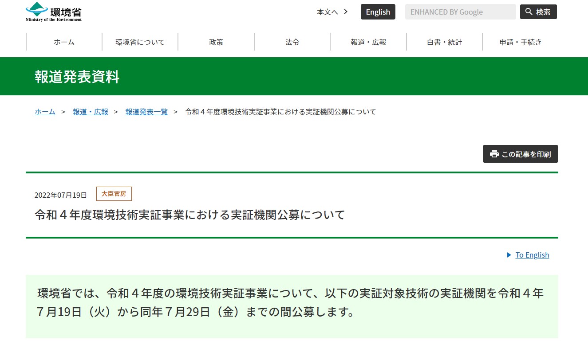Select the 法令 navigation item
This screenshot has width=588, height=364.
[292, 42]
